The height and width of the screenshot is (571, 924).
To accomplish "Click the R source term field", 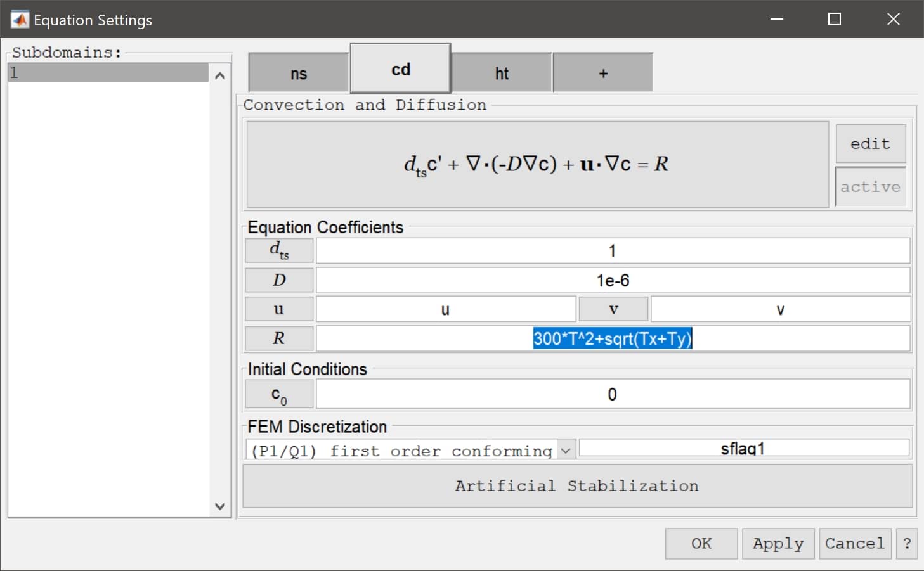I will click(613, 338).
